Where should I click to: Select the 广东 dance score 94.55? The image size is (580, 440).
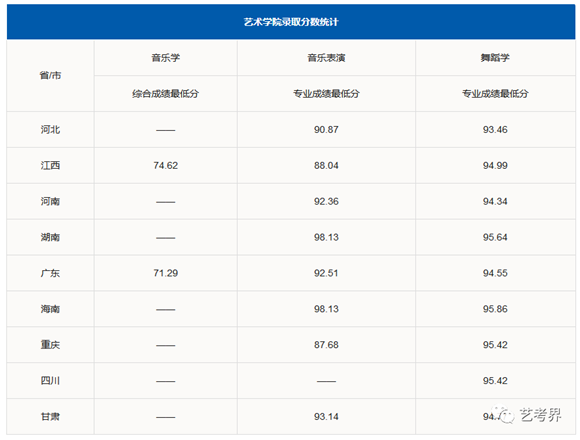pyautogui.click(x=495, y=273)
